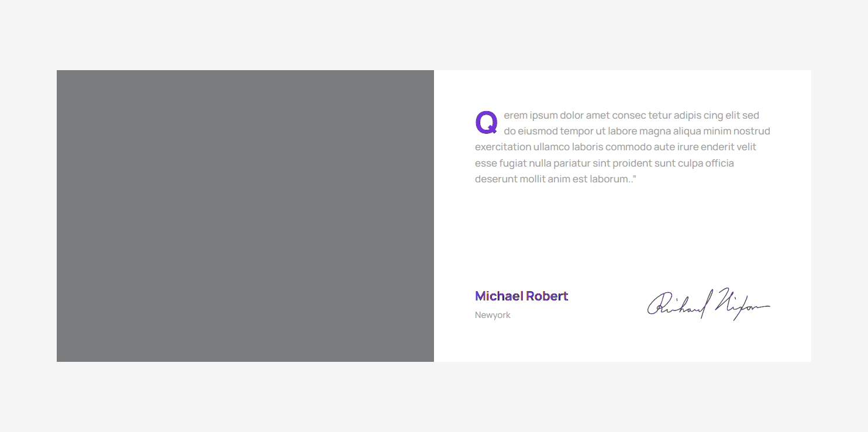
Task: Click the word "Robert" in author name
Action: 547,296
